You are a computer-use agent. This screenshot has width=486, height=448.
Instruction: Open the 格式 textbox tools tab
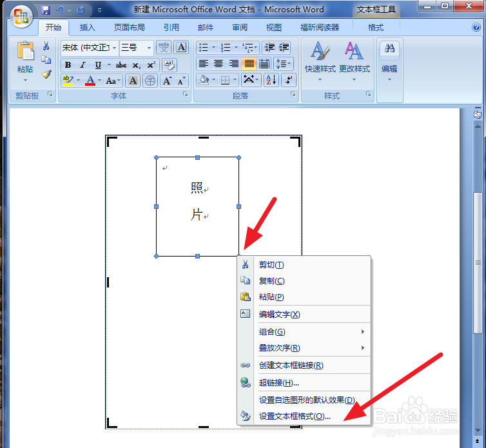tap(376, 28)
